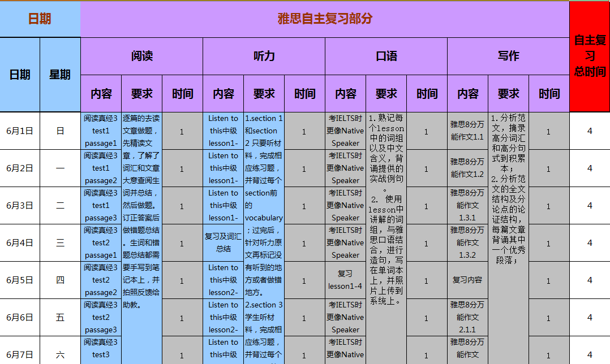The height and width of the screenshot is (364, 610).
Task: Click writing requirement cell starting 1.分析范文
Action: pos(508,238)
